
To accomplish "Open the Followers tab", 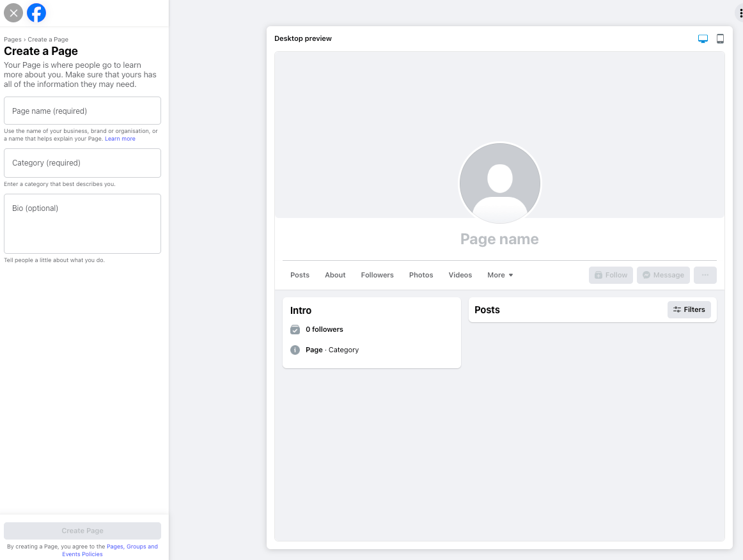I will 377,276.
